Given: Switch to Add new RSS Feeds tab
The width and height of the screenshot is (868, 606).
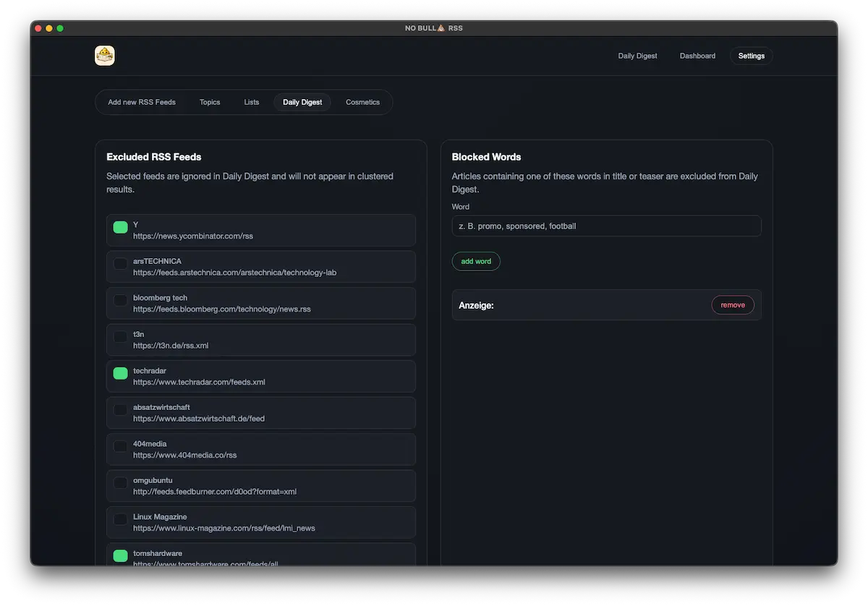Looking at the screenshot, I should [141, 102].
